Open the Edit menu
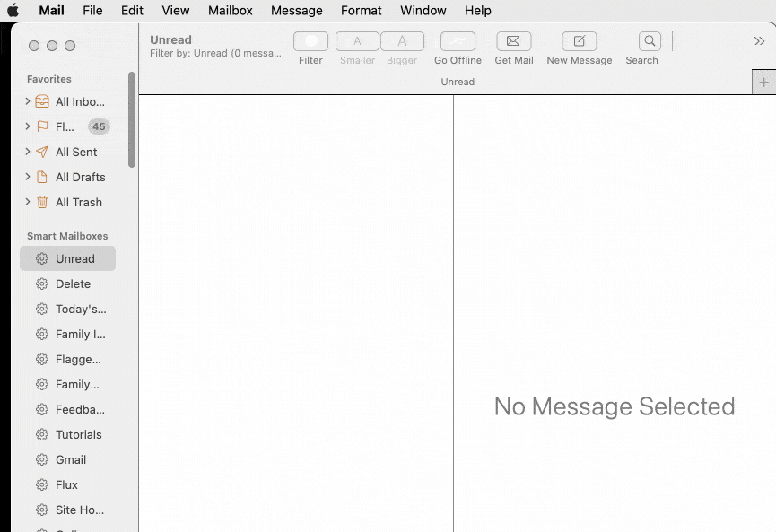 tap(132, 11)
